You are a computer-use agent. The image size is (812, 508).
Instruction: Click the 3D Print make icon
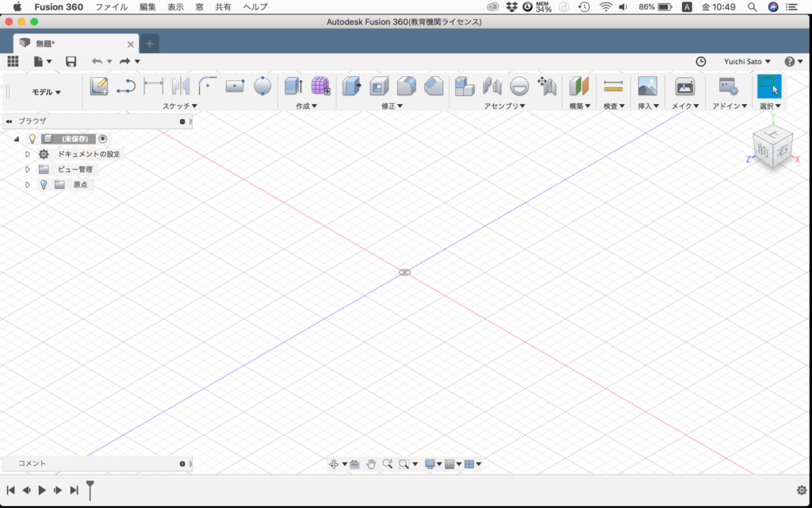click(x=684, y=86)
